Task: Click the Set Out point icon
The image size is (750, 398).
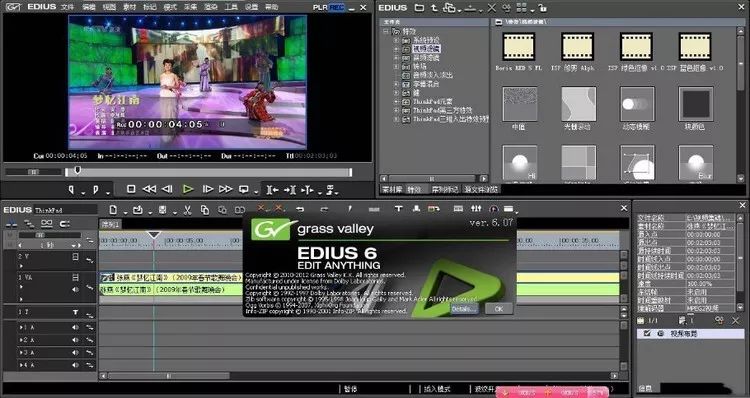Action: click(x=96, y=190)
